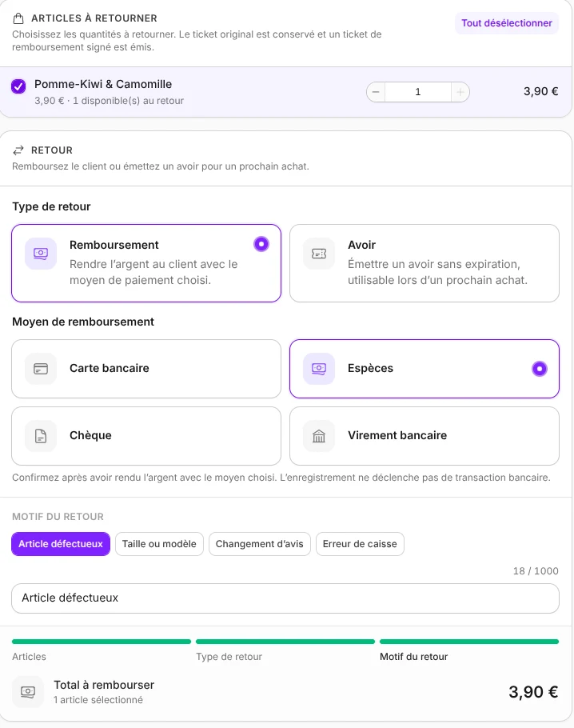The image size is (574, 728).
Task: Click the banknote icon in the Remboursement card
Action: [41, 254]
